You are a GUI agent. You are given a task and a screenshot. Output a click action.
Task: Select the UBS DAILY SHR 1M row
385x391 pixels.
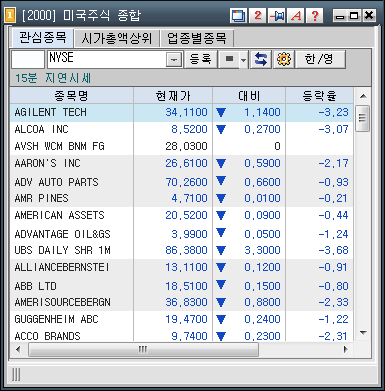pyautogui.click(x=182, y=250)
